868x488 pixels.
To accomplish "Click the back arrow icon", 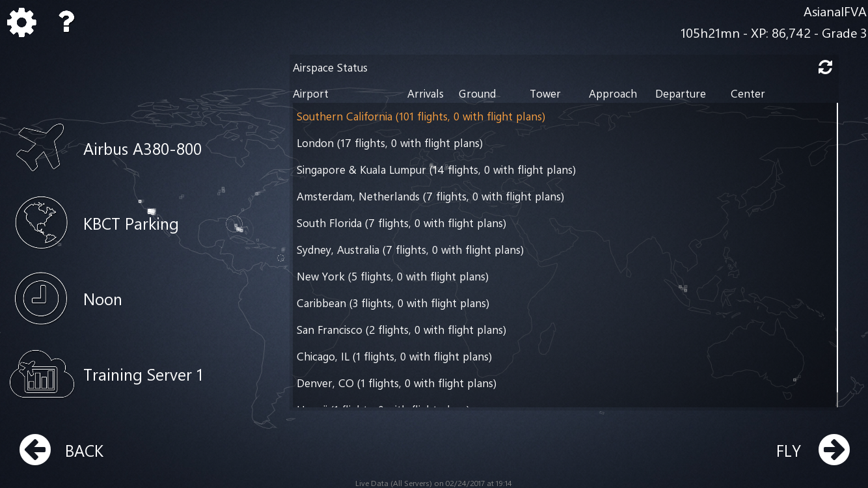I will [x=35, y=450].
